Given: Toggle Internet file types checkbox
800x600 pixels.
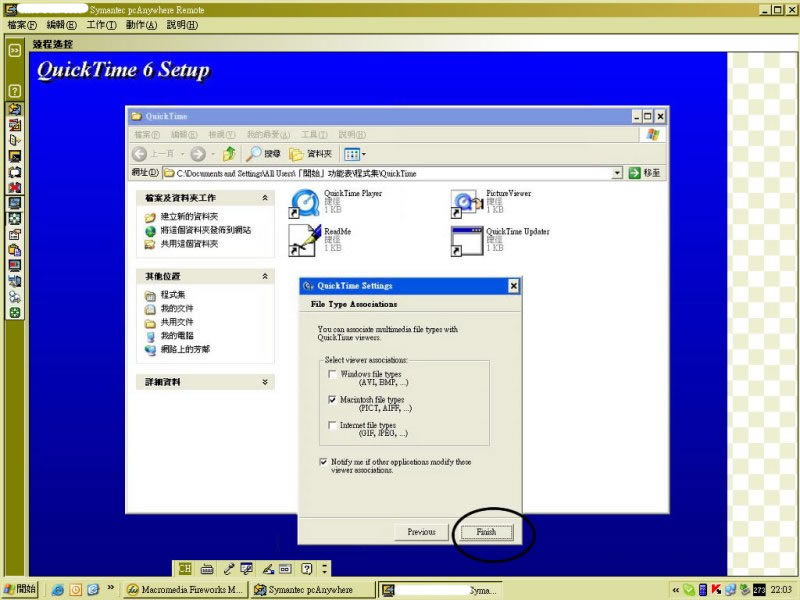Looking at the screenshot, I should (332, 425).
